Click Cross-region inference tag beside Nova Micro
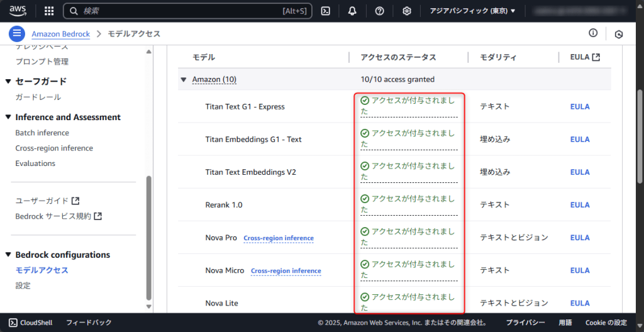644x332 pixels. pos(286,271)
